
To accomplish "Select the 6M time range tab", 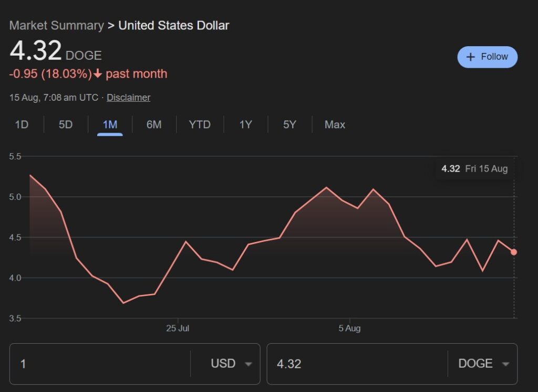I will (x=154, y=124).
